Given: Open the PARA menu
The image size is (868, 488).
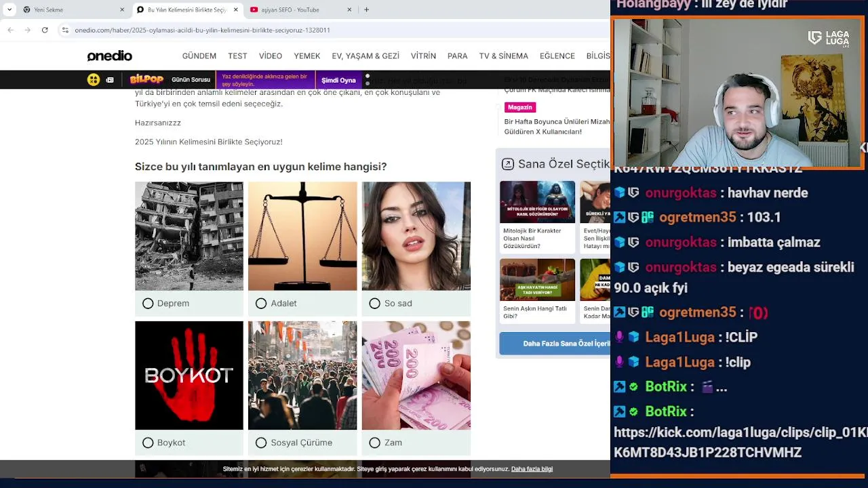Looking at the screenshot, I should [458, 56].
